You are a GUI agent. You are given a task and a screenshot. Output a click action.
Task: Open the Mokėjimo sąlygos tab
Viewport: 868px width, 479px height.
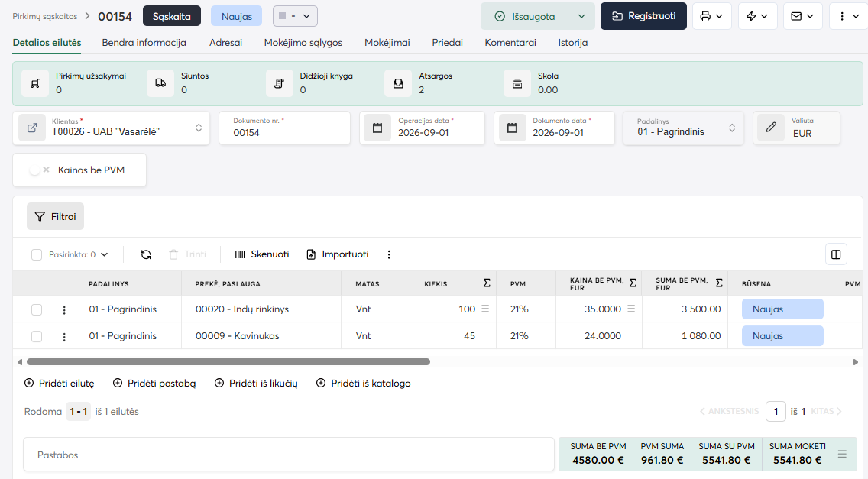(x=303, y=43)
